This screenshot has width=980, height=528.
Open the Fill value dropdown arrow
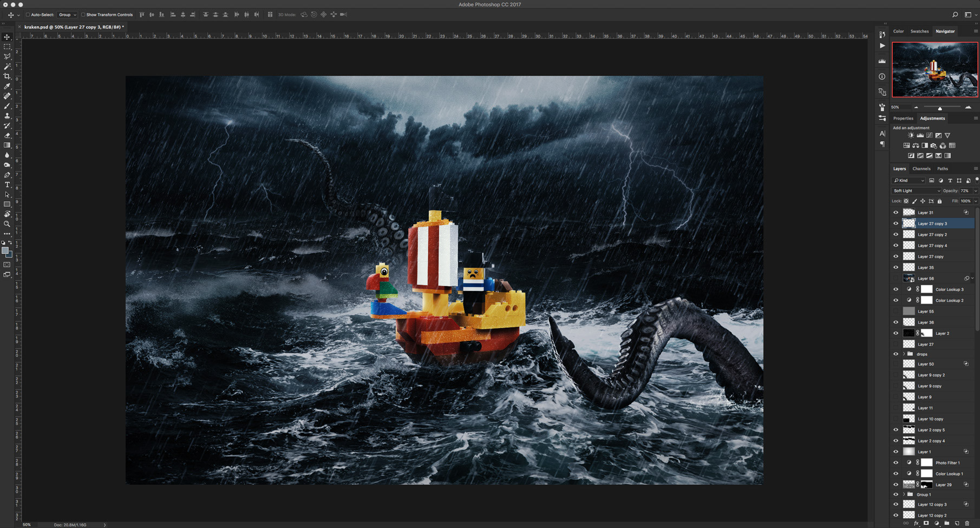click(x=976, y=201)
